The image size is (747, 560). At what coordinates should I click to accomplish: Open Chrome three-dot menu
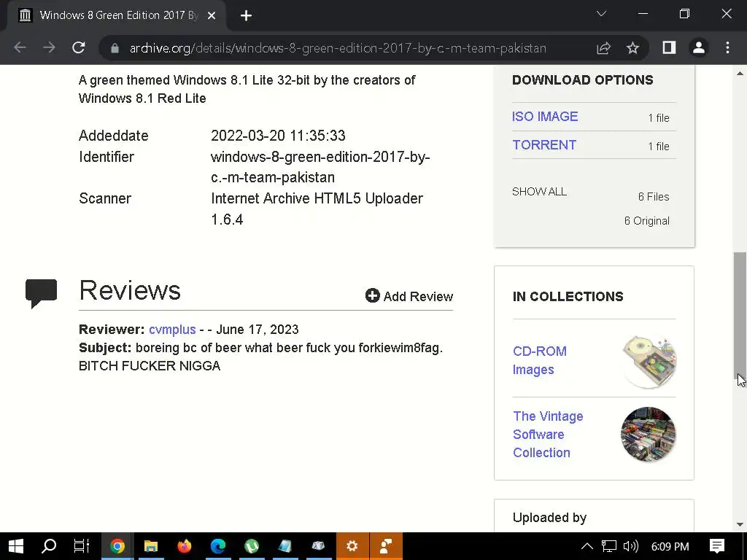(x=727, y=47)
